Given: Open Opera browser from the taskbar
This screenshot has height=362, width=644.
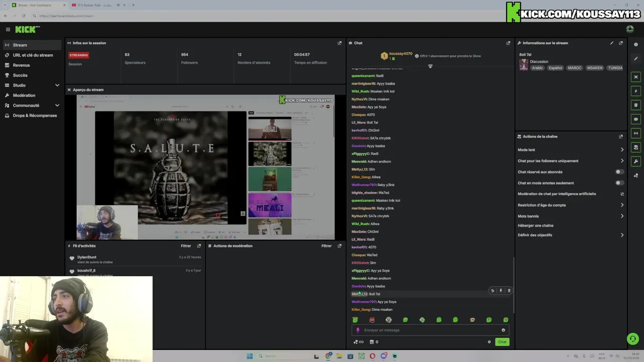Looking at the screenshot, I should 372,356.
